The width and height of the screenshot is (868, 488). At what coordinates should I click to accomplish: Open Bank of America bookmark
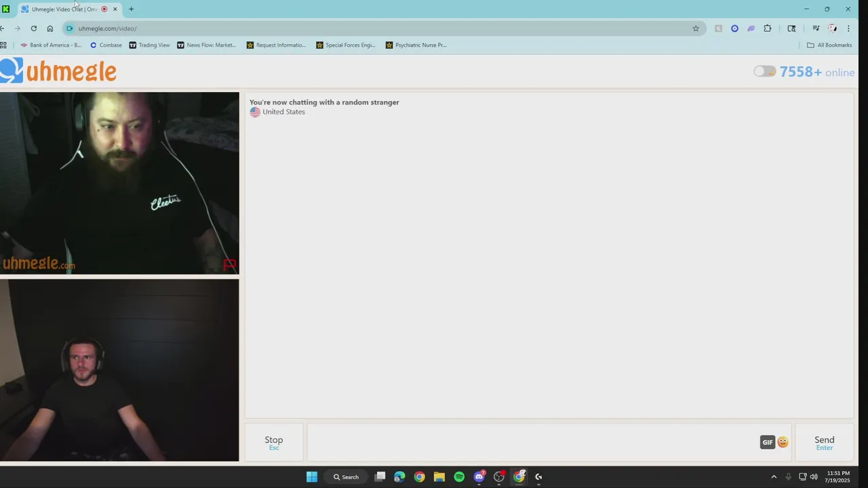click(51, 45)
